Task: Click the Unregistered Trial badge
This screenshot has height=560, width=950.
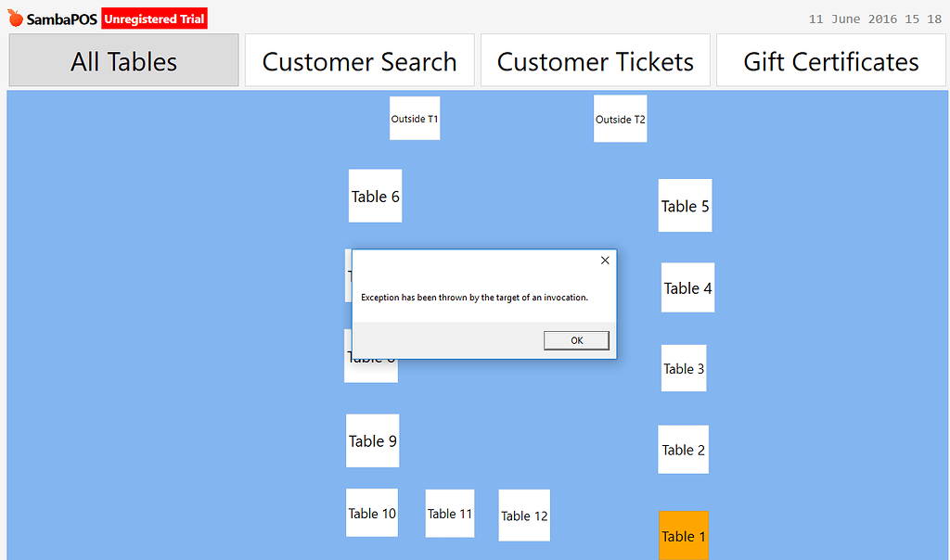Action: pyautogui.click(x=154, y=18)
